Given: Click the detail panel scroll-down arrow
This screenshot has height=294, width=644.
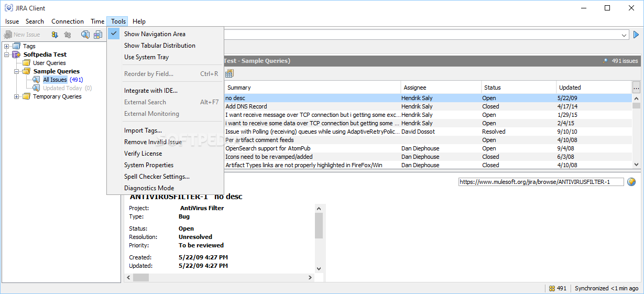Looking at the screenshot, I should click(x=319, y=269).
